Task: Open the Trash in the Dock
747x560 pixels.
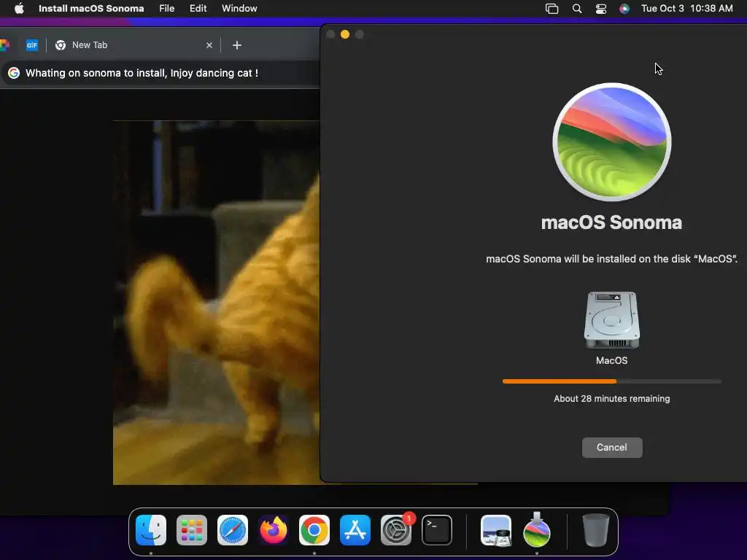Action: coord(595,530)
